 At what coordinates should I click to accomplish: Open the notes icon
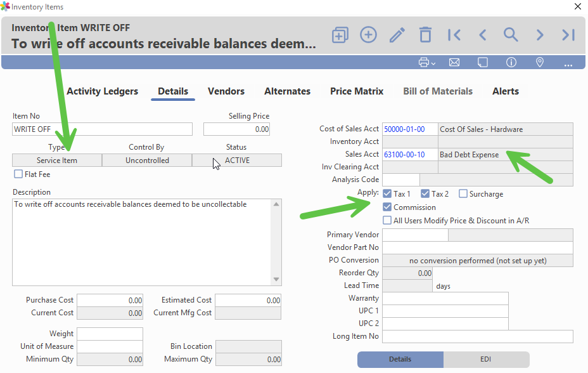(483, 62)
